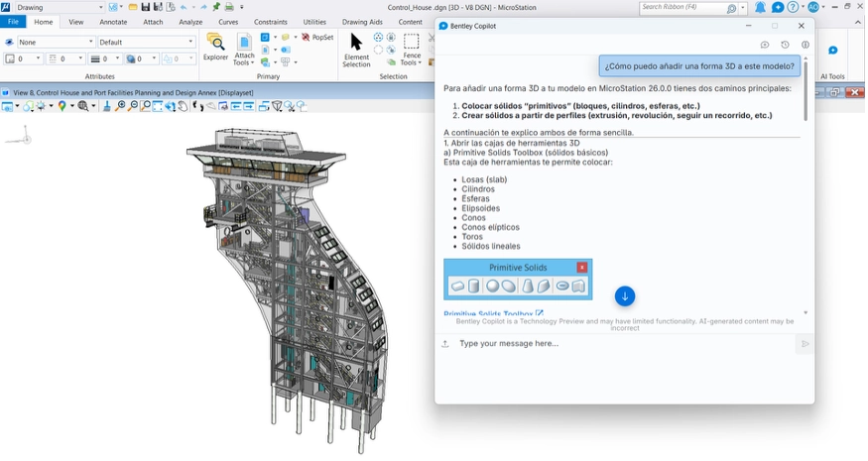Click the Copilot chat vertical scrollbar
Screen dimensions: 868x461
[x=806, y=91]
